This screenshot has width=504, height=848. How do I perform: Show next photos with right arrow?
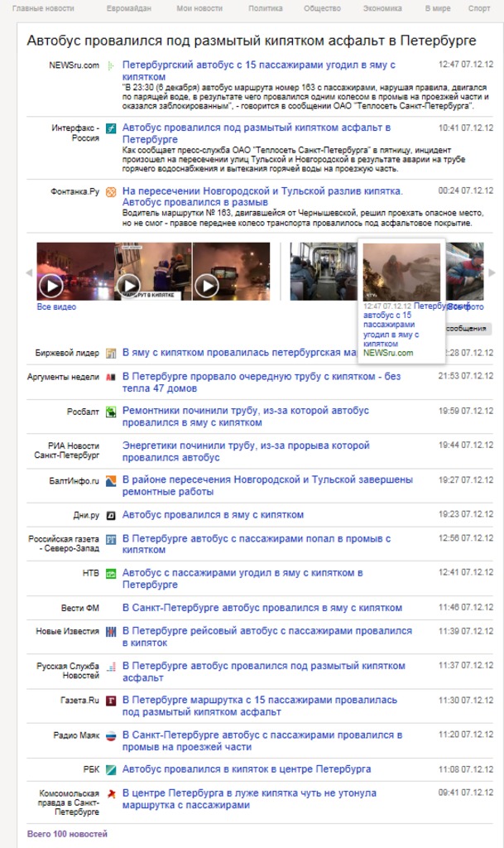tap(492, 272)
